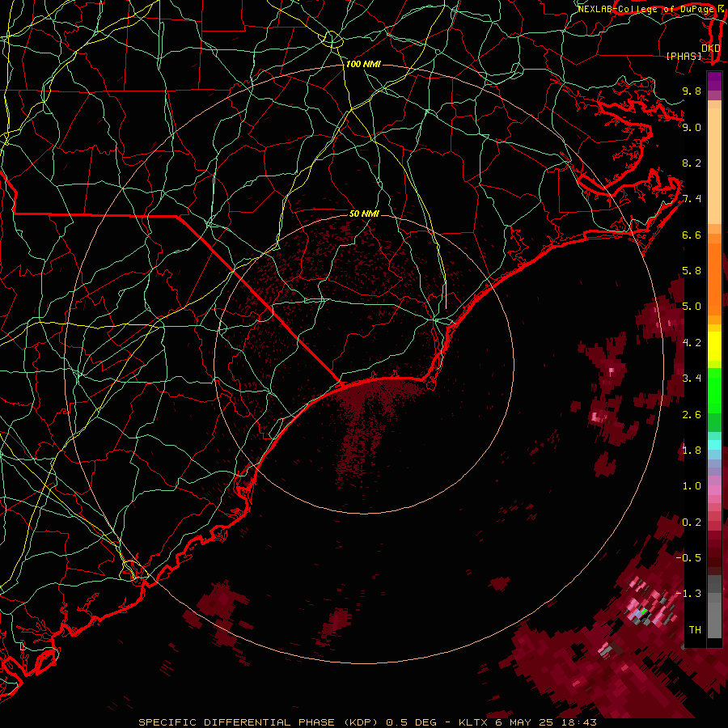Click the -0.5 color scale value
The image size is (728, 728).
point(689,558)
